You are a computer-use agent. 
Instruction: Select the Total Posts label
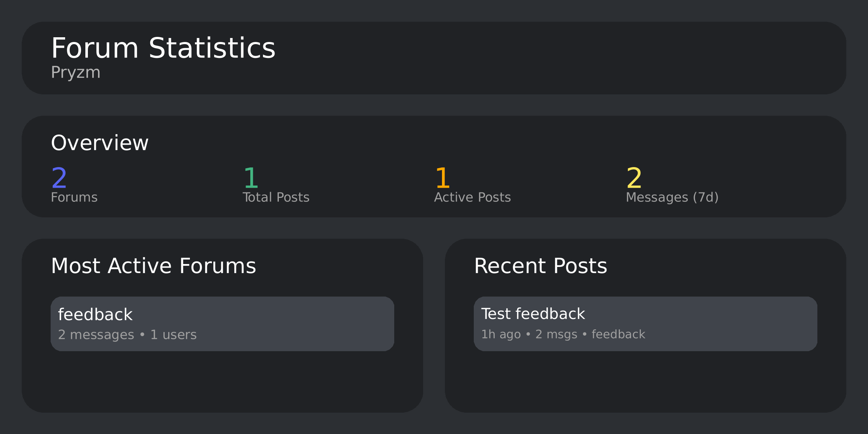276,197
